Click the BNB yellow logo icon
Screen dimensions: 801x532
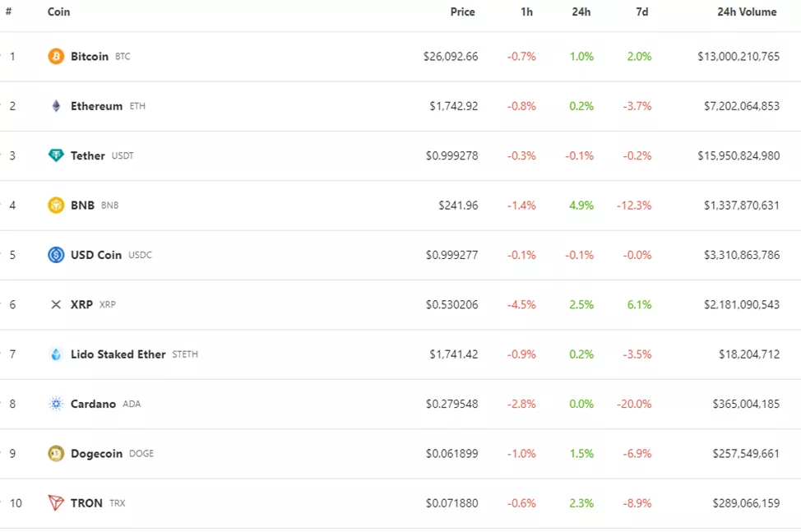point(56,206)
